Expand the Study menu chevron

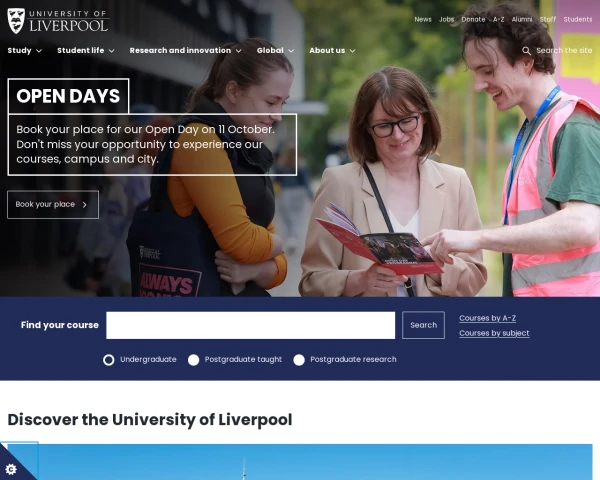click(39, 51)
